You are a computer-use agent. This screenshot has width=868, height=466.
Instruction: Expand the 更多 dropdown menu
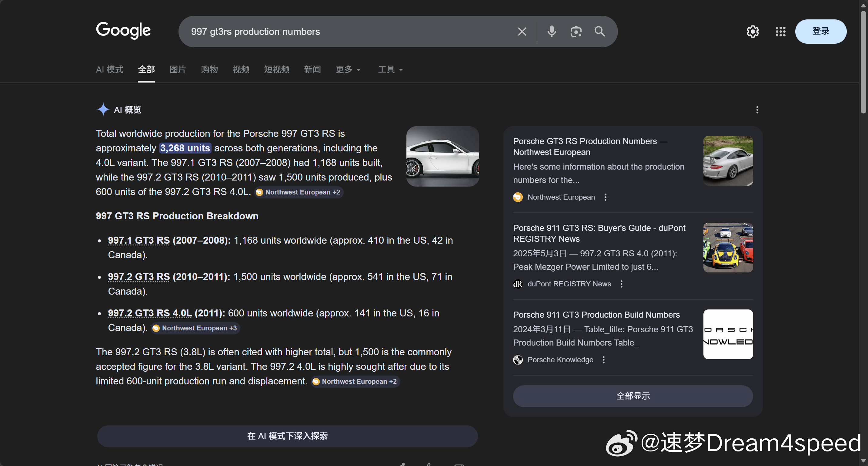[x=348, y=69]
